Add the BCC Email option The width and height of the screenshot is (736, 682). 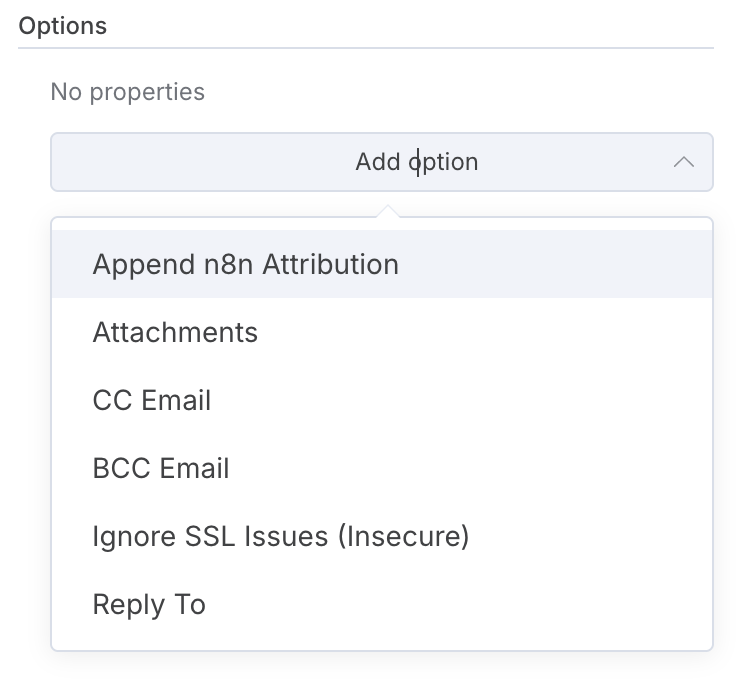[161, 468]
